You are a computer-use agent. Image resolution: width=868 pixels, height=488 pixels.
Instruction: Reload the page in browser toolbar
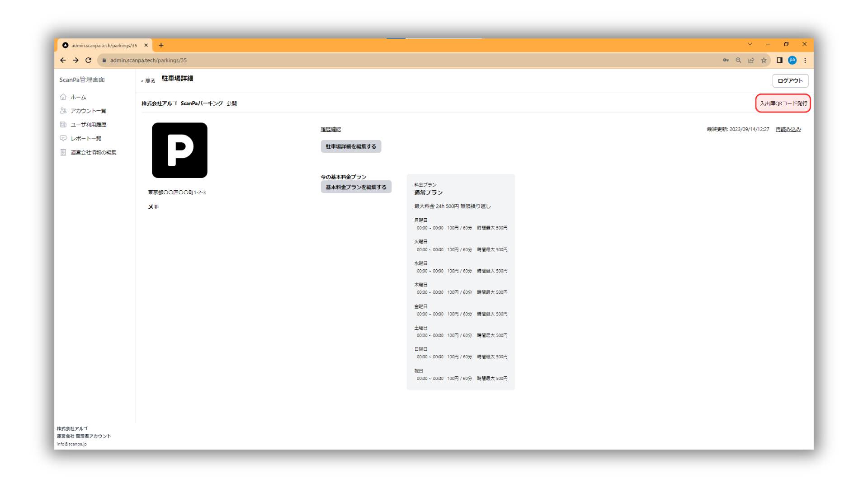click(x=89, y=60)
